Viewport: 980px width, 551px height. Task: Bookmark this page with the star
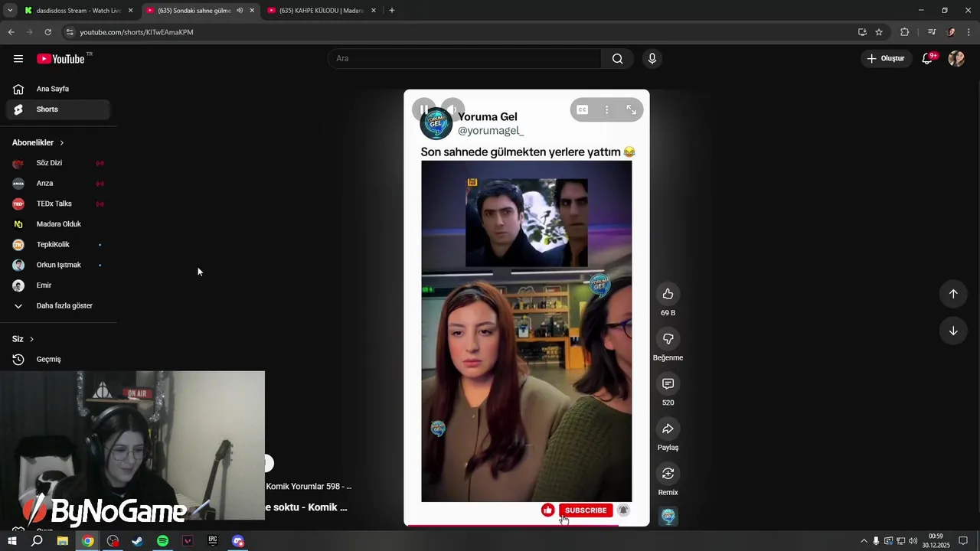tap(879, 32)
